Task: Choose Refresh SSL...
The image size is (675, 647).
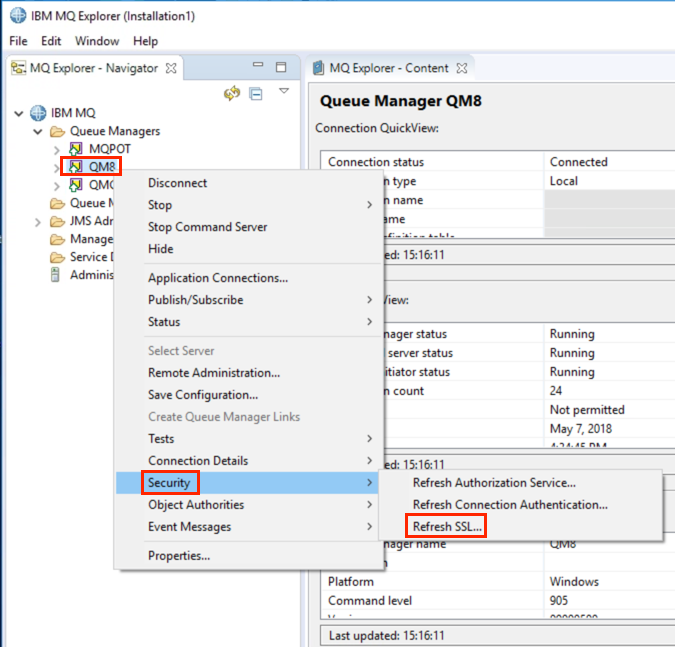Action: pos(447,526)
